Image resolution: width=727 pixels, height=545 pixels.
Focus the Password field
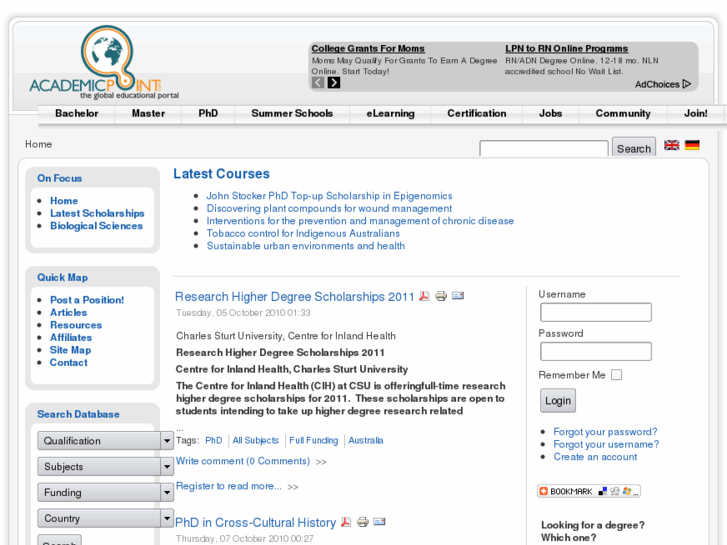[596, 351]
